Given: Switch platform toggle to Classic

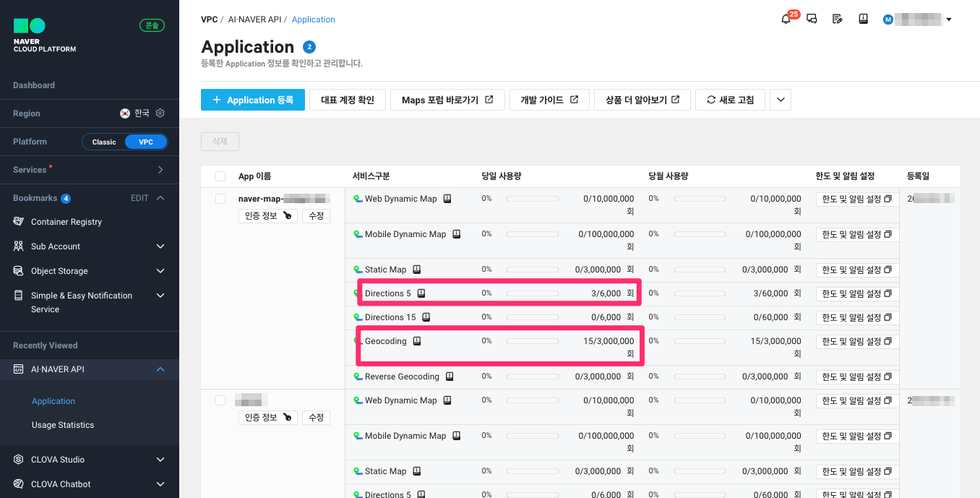Looking at the screenshot, I should tap(104, 142).
